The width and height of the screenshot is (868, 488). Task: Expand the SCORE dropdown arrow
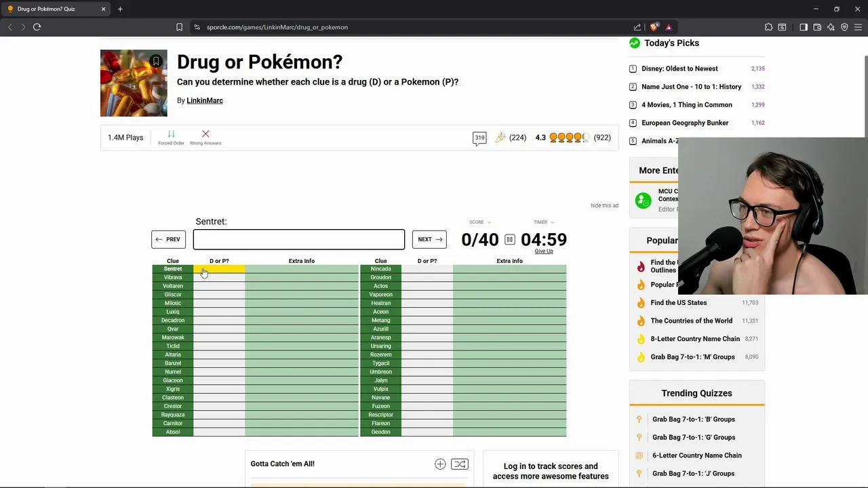pyautogui.click(x=489, y=222)
